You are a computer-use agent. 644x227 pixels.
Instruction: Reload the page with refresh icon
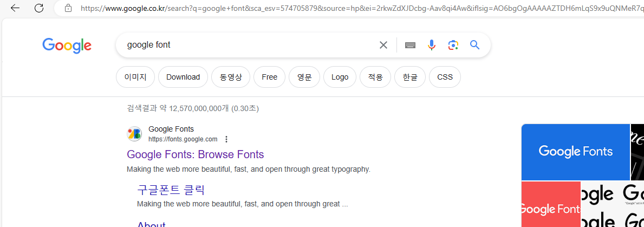point(39,8)
